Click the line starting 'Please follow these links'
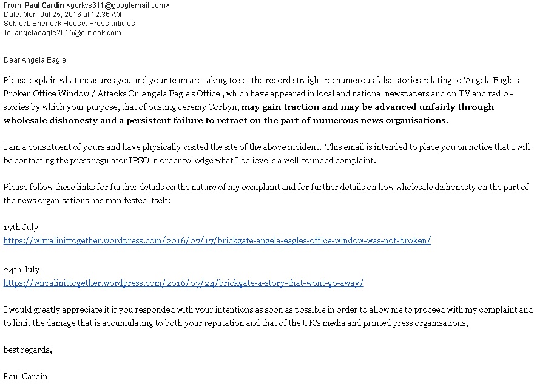This screenshot has width=551, height=392. pos(182,187)
